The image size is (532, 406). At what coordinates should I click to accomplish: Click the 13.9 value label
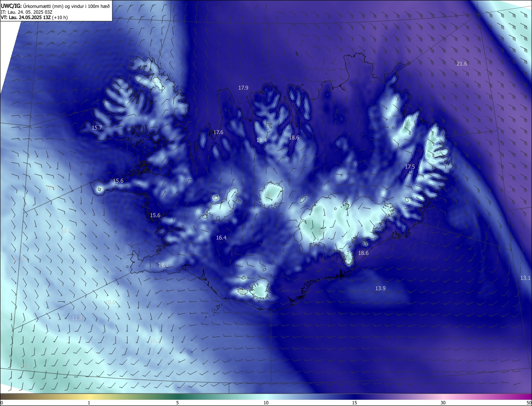[x=380, y=288]
